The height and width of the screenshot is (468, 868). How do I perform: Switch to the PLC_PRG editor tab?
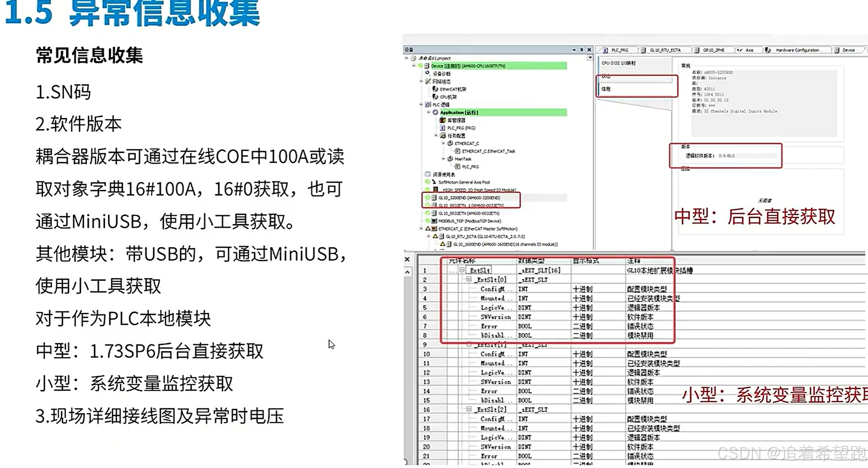click(x=619, y=50)
